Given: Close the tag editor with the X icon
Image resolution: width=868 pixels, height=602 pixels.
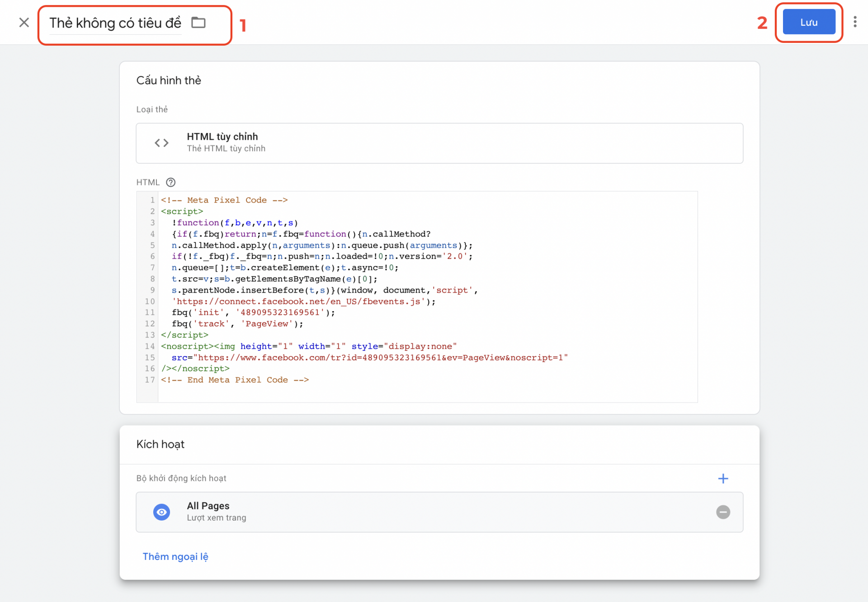Looking at the screenshot, I should point(24,23).
